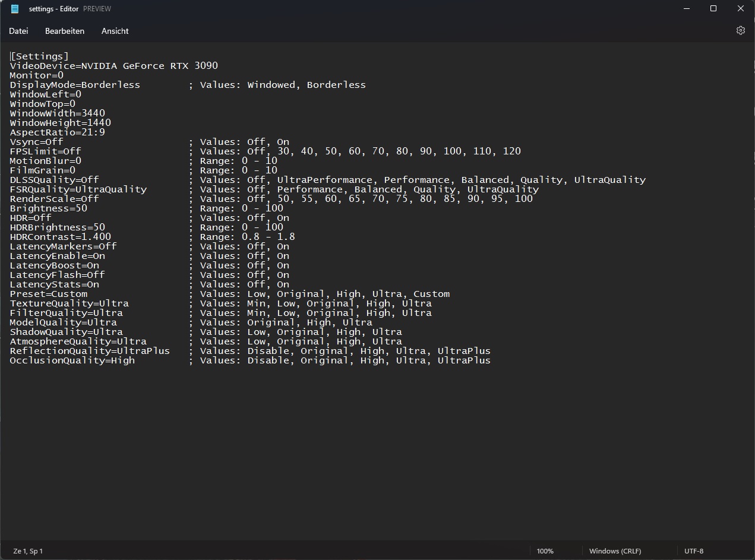Open the Ansicht menu
The height and width of the screenshot is (560, 755).
[115, 31]
